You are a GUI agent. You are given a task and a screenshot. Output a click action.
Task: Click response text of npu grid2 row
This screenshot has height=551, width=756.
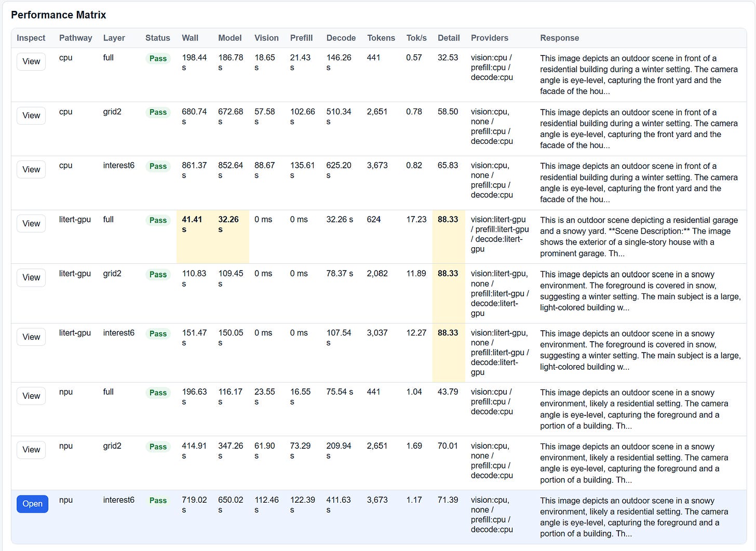[x=634, y=463]
